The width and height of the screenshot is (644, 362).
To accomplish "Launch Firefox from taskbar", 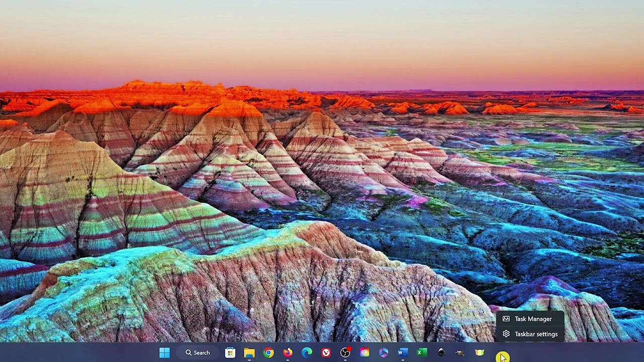I will coord(288,353).
